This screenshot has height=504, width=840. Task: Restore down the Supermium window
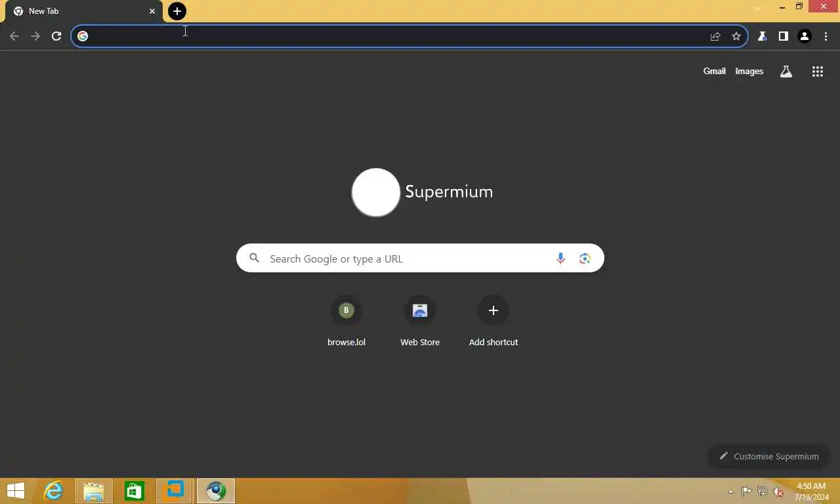coord(799,7)
